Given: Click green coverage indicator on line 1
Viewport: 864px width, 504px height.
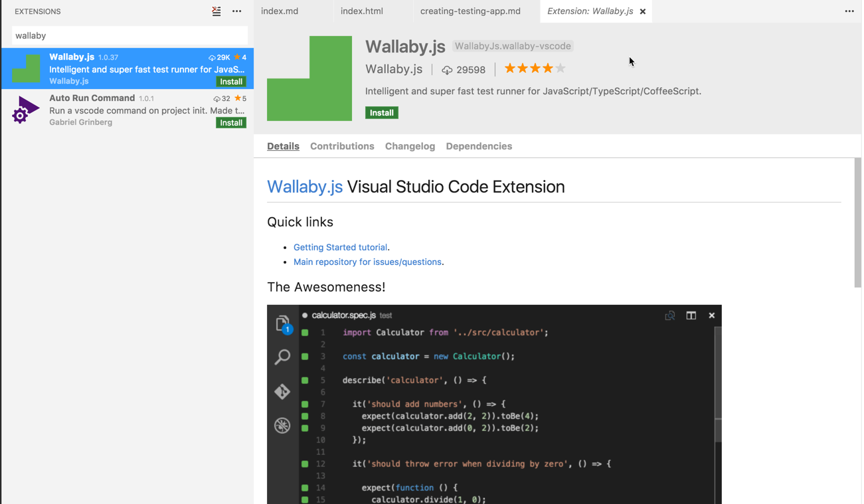Looking at the screenshot, I should coord(305,333).
